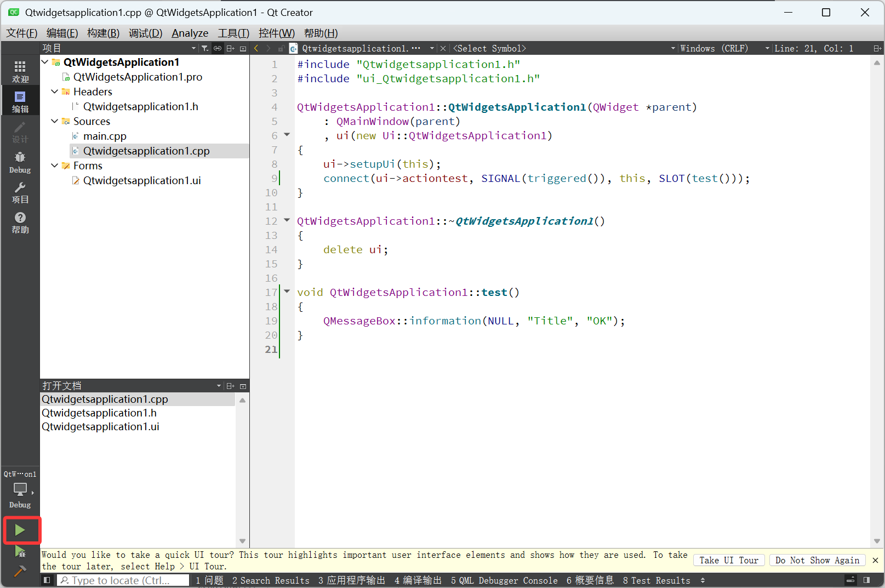Open the 编辑(E) menu
This screenshot has width=885, height=588.
click(62, 33)
